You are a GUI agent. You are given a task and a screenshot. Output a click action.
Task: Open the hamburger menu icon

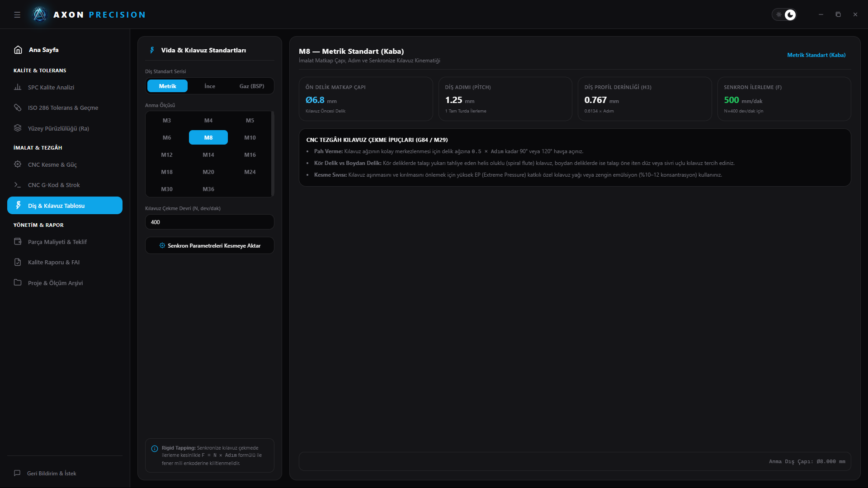click(x=17, y=14)
